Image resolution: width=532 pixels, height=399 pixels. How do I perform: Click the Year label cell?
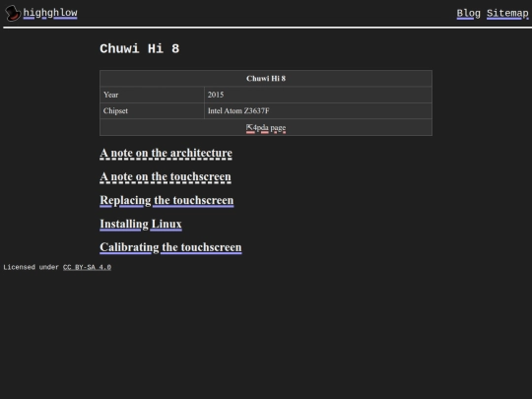(x=152, y=95)
